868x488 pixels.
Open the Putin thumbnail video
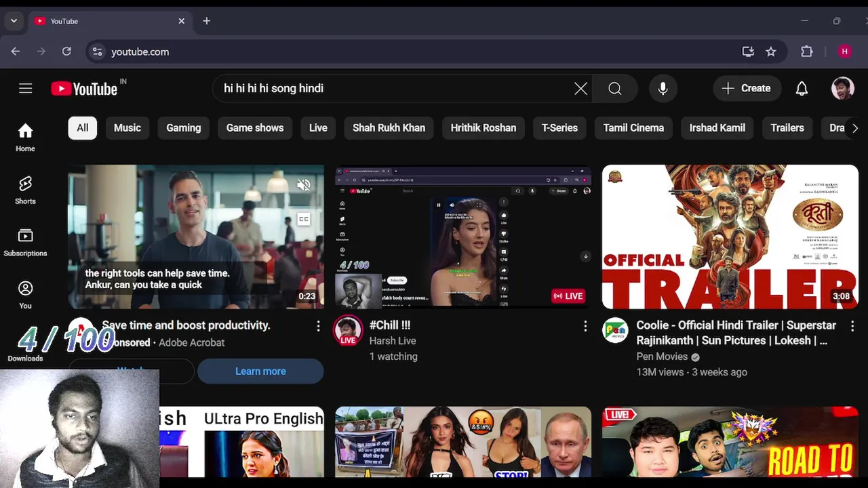pos(463,442)
